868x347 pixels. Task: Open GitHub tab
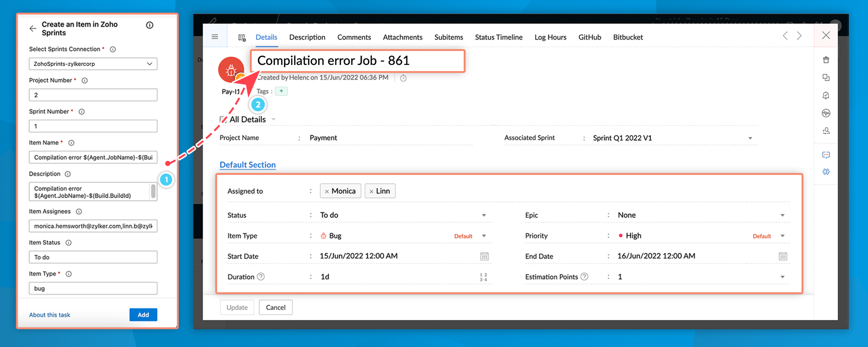[590, 37]
